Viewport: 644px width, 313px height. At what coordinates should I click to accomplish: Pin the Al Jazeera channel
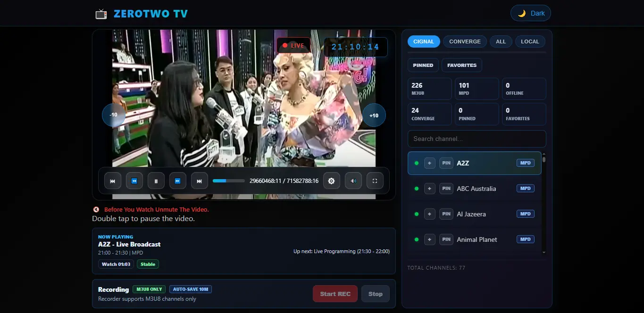[x=446, y=214]
